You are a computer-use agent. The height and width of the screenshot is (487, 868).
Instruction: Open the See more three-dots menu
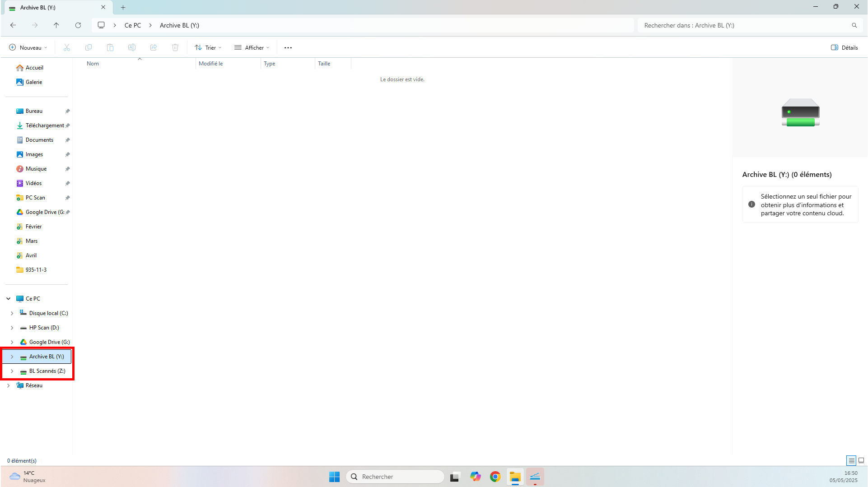click(x=288, y=47)
